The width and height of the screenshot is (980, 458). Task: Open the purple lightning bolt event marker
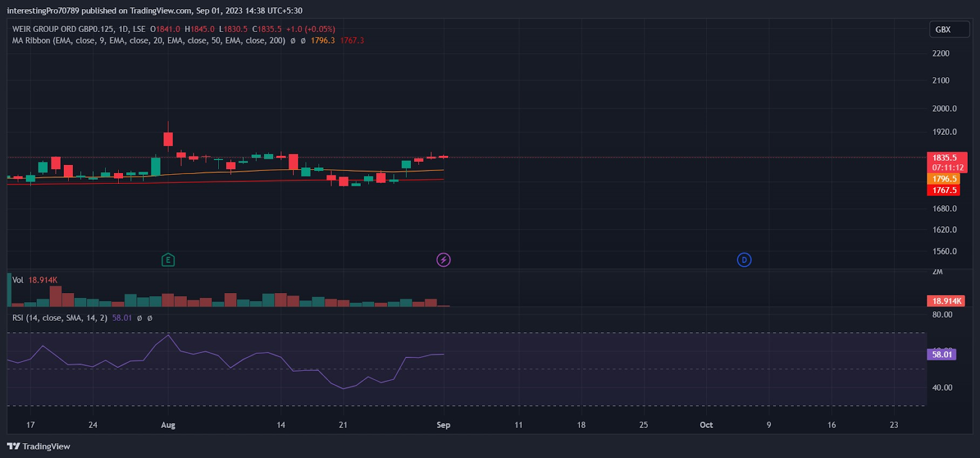(x=443, y=260)
